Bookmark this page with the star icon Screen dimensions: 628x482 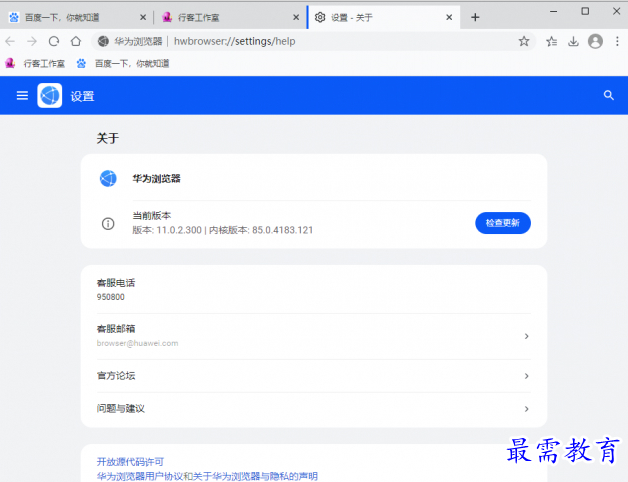(x=524, y=41)
